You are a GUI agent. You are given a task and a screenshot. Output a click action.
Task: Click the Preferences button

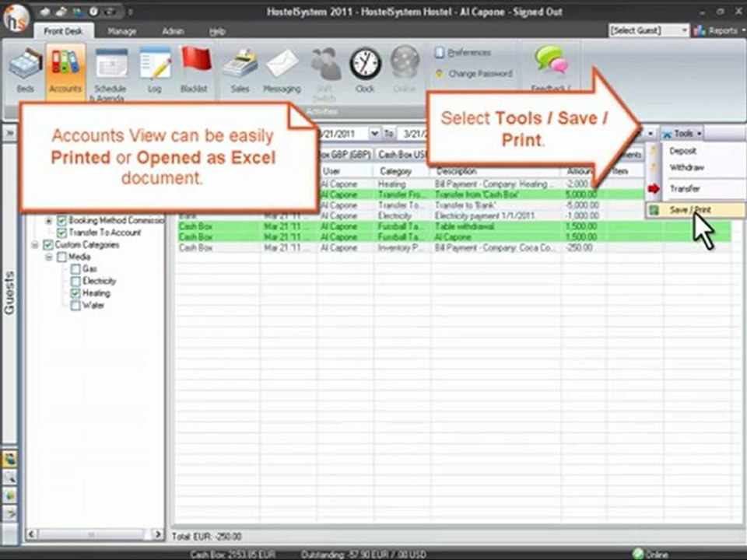tap(463, 52)
